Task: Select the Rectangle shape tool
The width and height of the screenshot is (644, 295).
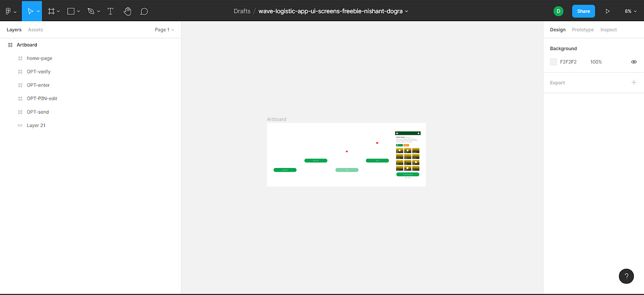Action: tap(71, 11)
